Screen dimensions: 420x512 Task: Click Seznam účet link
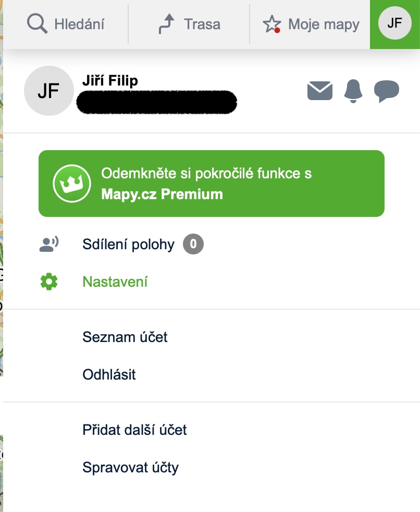pos(125,337)
